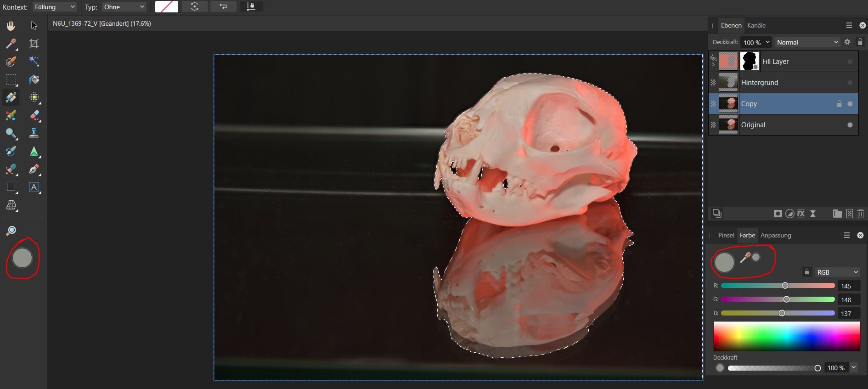This screenshot has height=389, width=868.
Task: Select the Move tool arrow
Action: pyautogui.click(x=34, y=25)
